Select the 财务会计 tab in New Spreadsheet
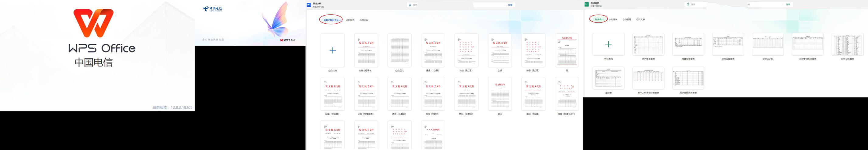The image size is (868, 150). click(x=599, y=19)
